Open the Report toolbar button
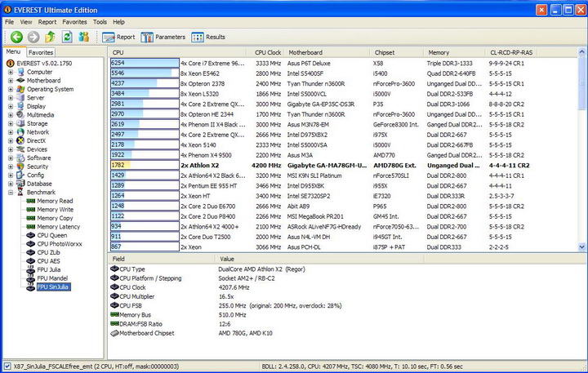The image size is (588, 373). point(118,37)
